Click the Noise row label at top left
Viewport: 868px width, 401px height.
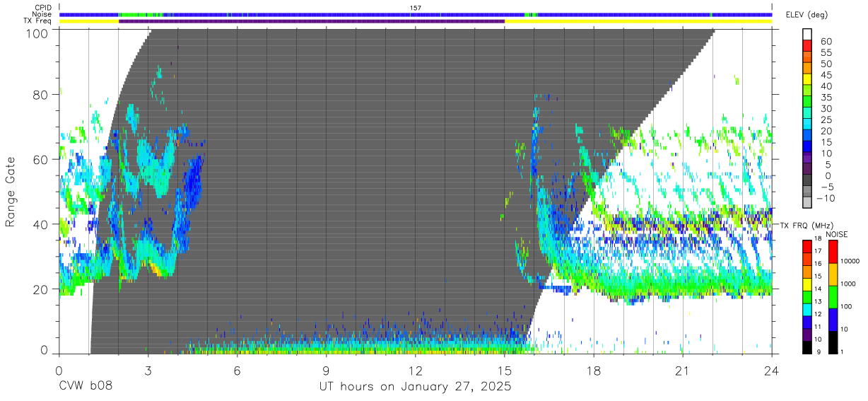(42, 14)
